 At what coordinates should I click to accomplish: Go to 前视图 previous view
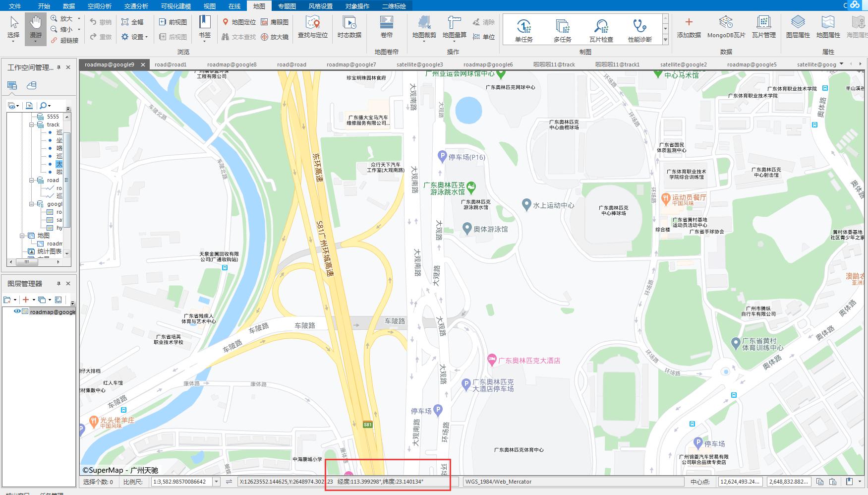coord(173,22)
